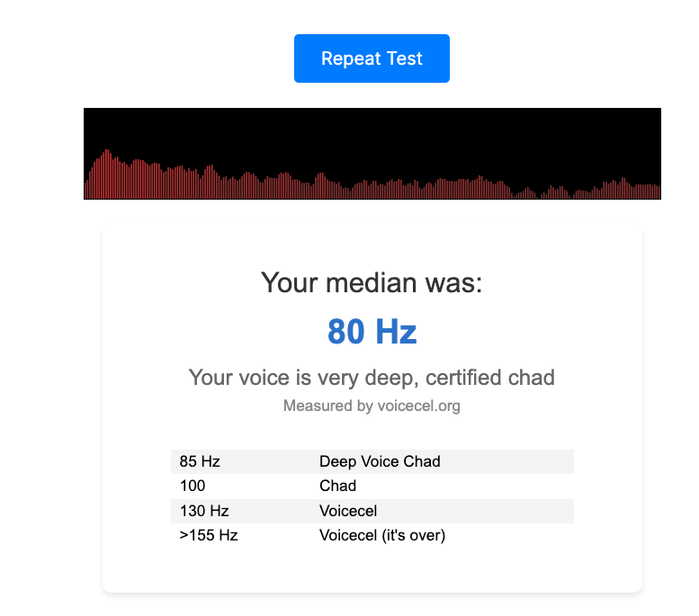The width and height of the screenshot is (699, 616).
Task: Click the "certified chad" verdict text
Action: coord(490,378)
